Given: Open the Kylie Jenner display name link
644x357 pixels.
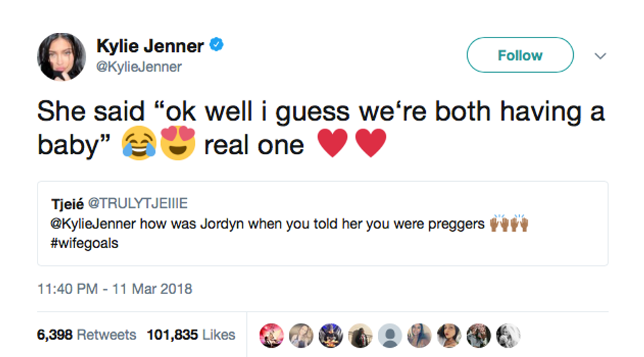Looking at the screenshot, I should [150, 46].
